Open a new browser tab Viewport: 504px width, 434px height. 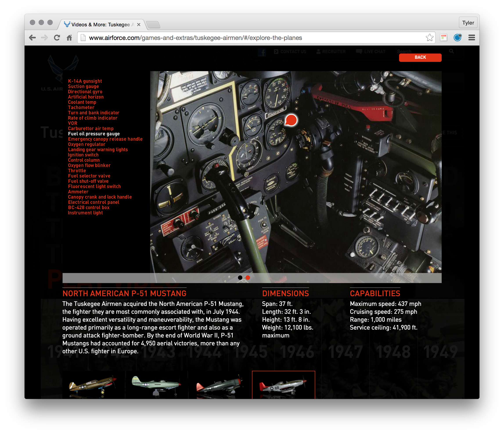tap(153, 25)
